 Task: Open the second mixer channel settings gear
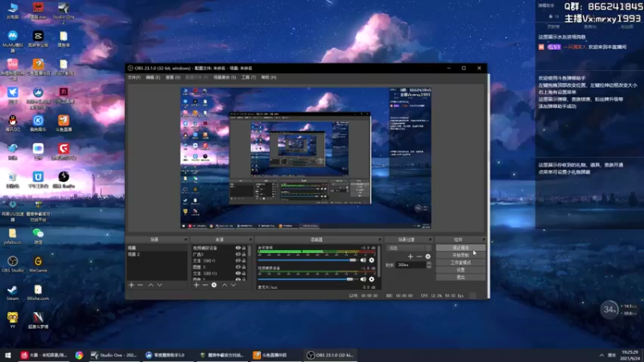click(x=372, y=279)
